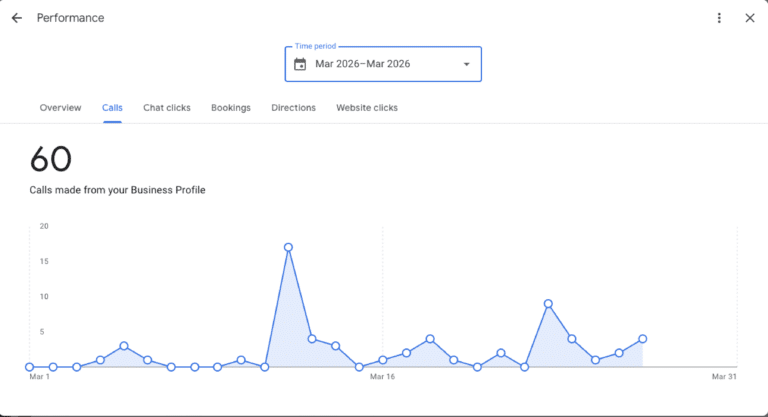Open the three-dot more options menu

(719, 18)
